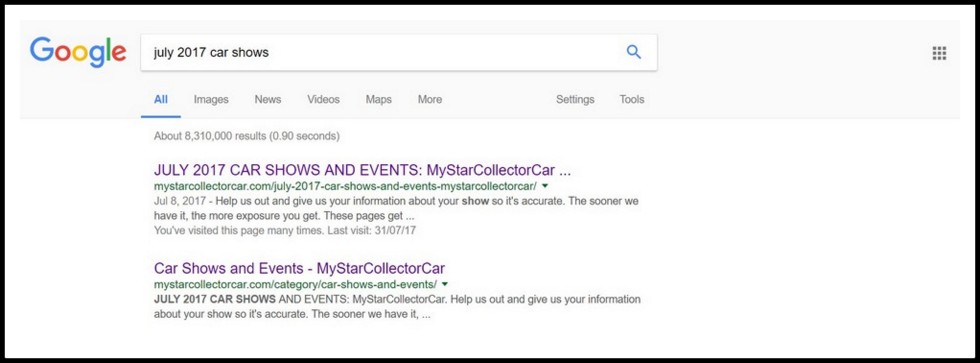Click the blue search magnifier icon
This screenshot has width=980, height=363.
coord(634,52)
